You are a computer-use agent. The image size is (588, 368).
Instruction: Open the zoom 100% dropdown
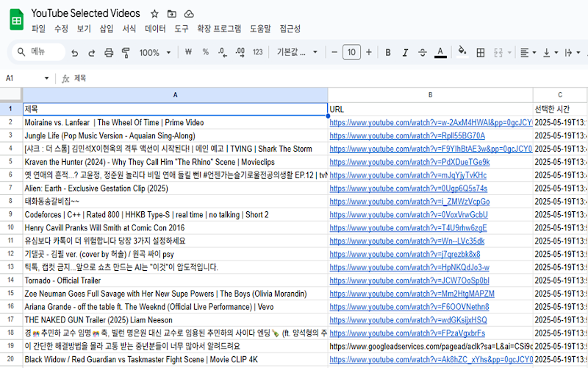tap(155, 52)
